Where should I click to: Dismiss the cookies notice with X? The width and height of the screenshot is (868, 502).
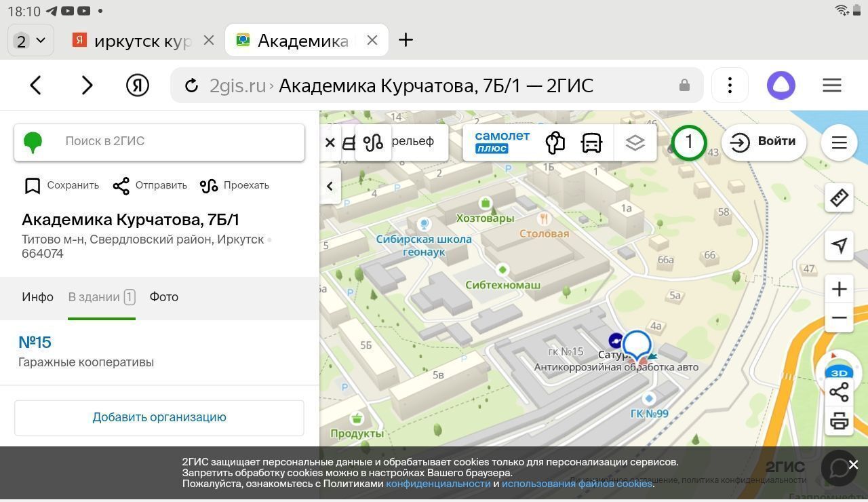pos(853,465)
